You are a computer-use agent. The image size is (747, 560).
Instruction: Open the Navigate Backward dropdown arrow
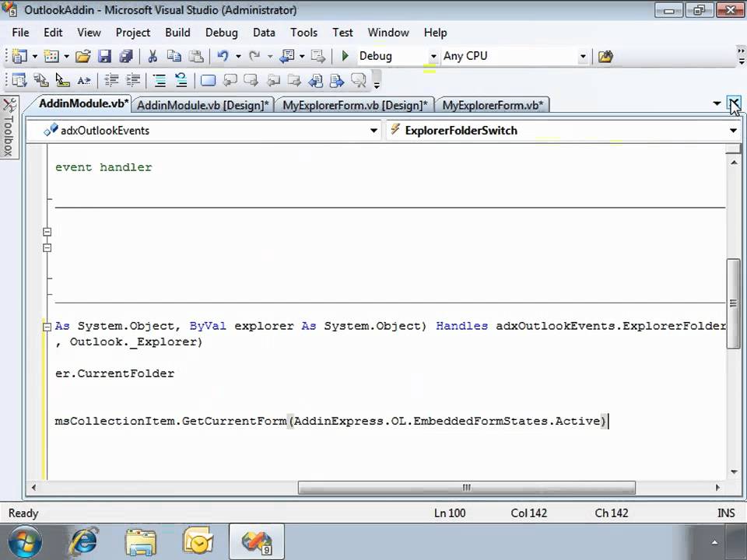(302, 57)
